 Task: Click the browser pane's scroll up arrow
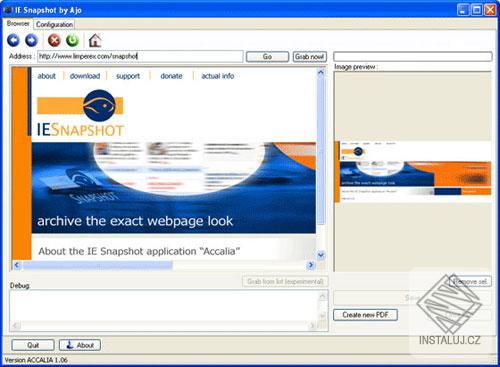[321, 73]
